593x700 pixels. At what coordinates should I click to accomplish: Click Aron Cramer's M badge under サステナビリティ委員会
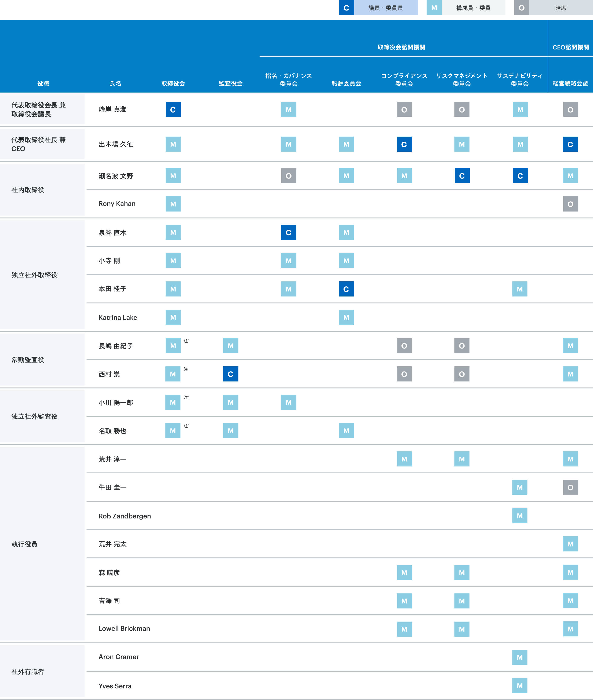click(x=519, y=657)
